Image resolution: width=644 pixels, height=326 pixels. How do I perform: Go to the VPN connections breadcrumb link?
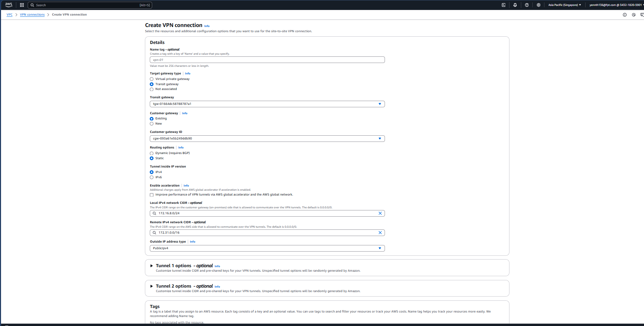tap(32, 15)
